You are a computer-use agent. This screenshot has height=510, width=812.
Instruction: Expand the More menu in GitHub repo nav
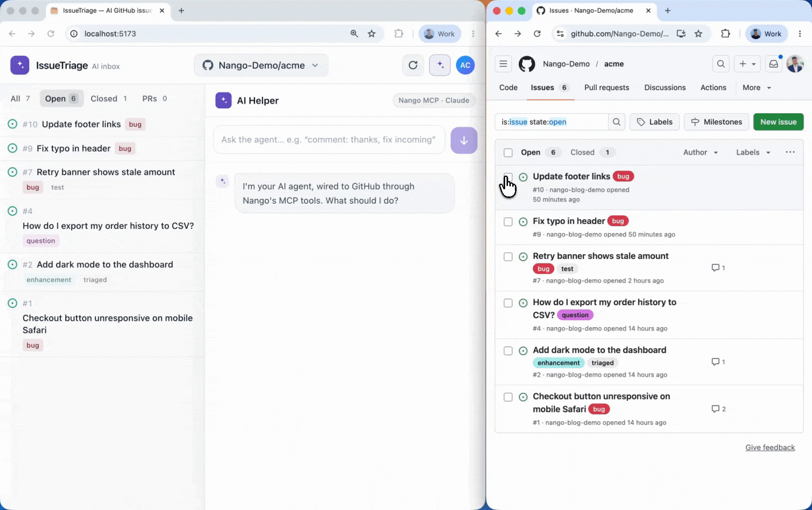(757, 87)
